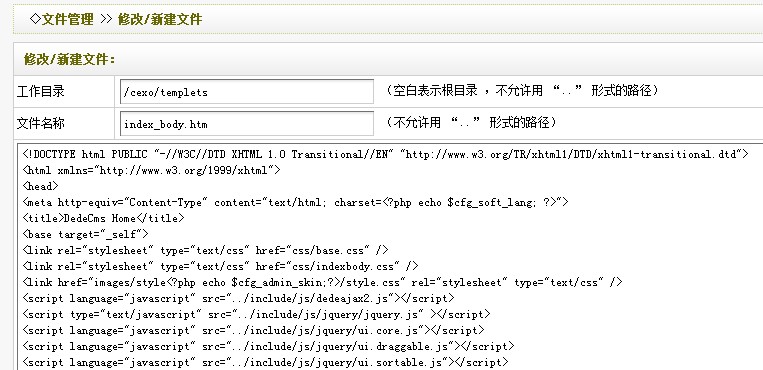Click the html xmlns line in the editor
763x370 pixels.
pyautogui.click(x=151, y=170)
